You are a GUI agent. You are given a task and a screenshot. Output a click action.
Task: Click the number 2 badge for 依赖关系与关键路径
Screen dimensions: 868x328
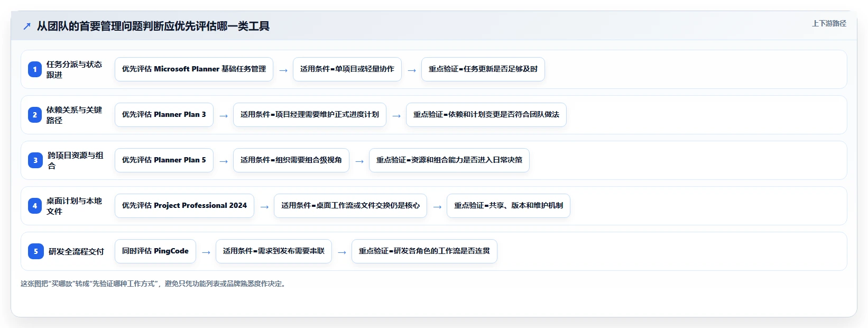click(x=35, y=115)
